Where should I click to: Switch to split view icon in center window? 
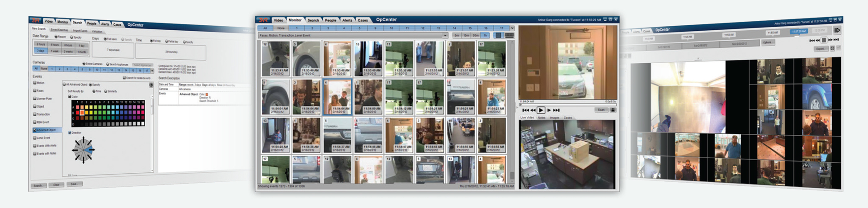(x=509, y=35)
